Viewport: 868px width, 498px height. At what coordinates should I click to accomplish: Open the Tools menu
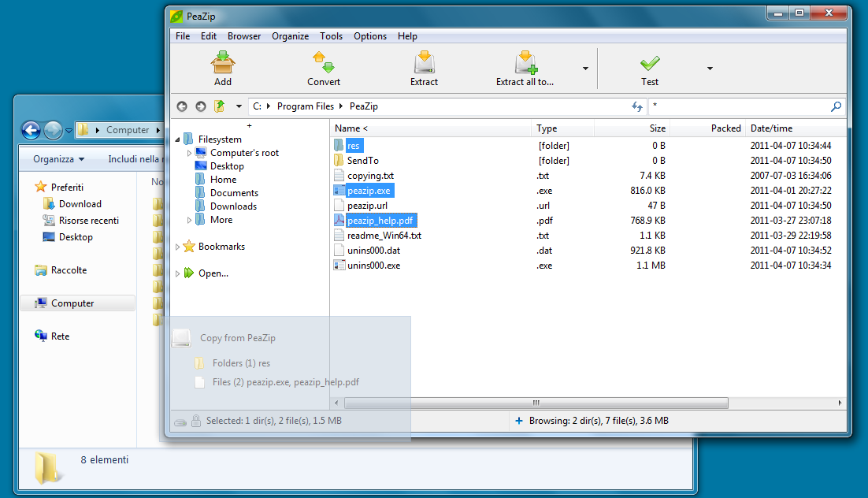(x=331, y=36)
